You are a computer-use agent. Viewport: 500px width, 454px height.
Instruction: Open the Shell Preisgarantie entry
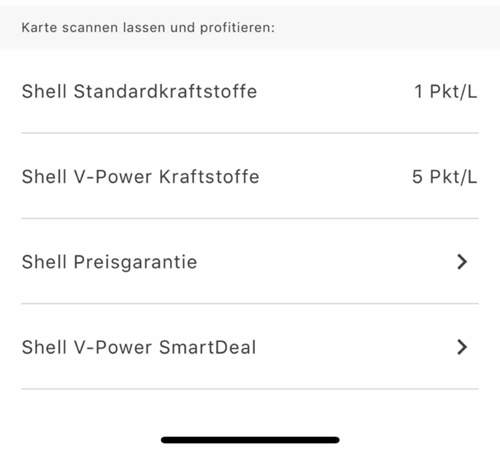pyautogui.click(x=250, y=262)
